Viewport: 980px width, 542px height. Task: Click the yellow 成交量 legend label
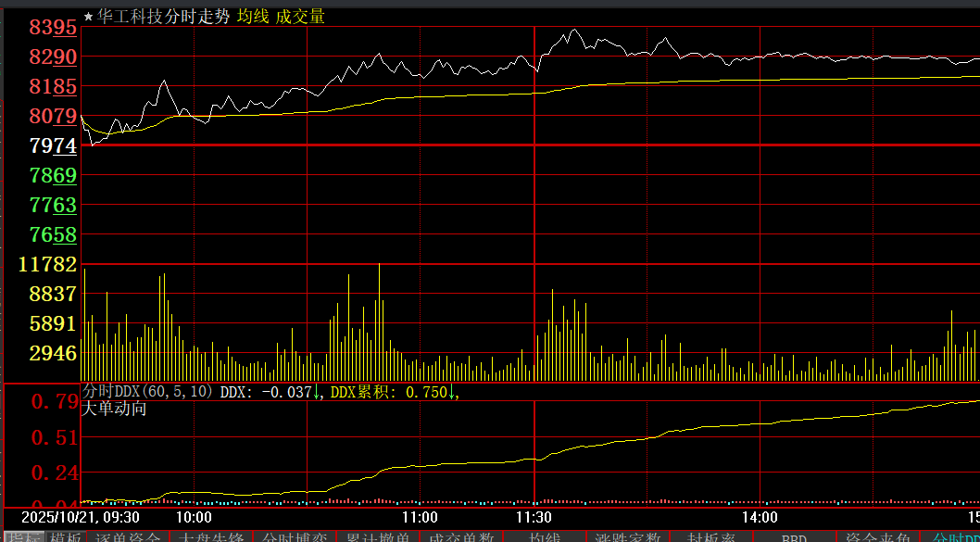[x=300, y=17]
